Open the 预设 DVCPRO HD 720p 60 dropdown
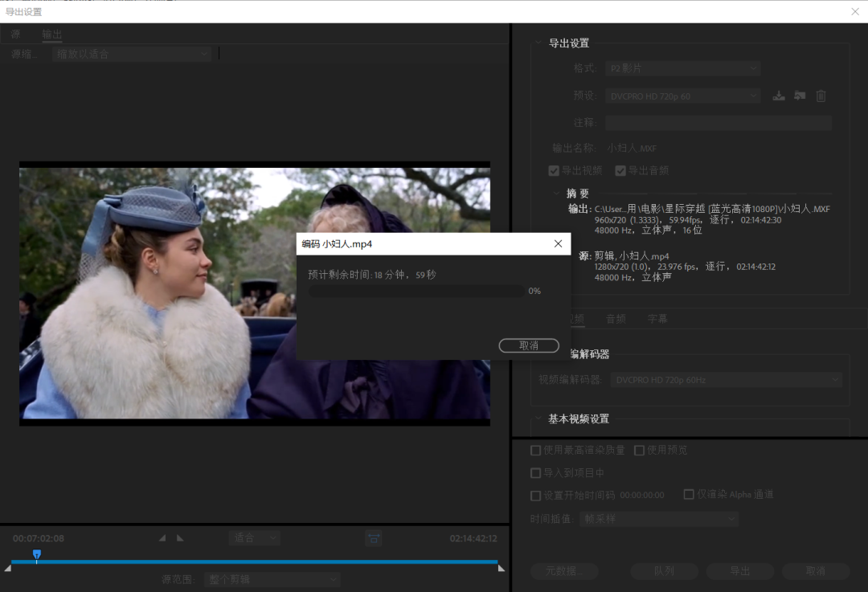The width and height of the screenshot is (868, 592). click(682, 96)
